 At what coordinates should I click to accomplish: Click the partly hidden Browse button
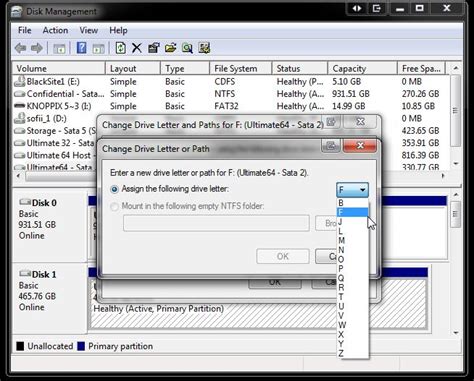(x=326, y=223)
